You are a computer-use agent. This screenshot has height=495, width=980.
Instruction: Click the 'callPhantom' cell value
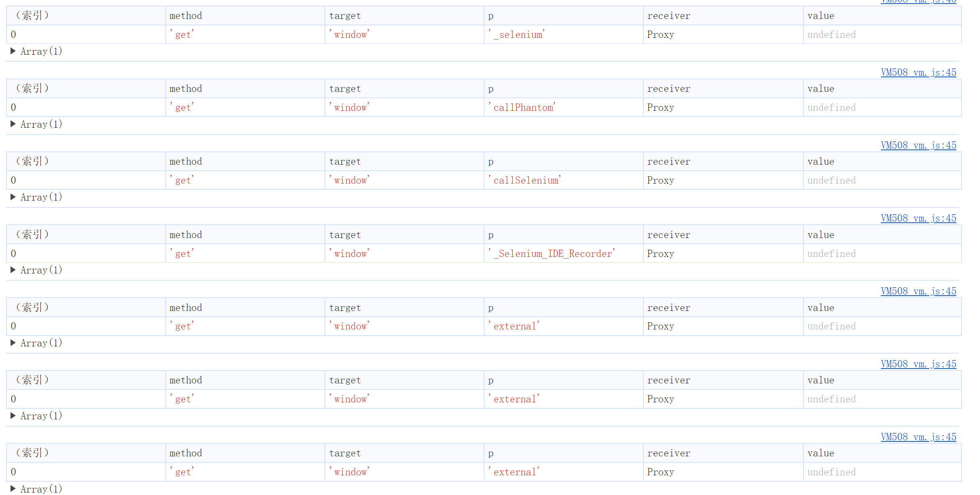pos(522,108)
